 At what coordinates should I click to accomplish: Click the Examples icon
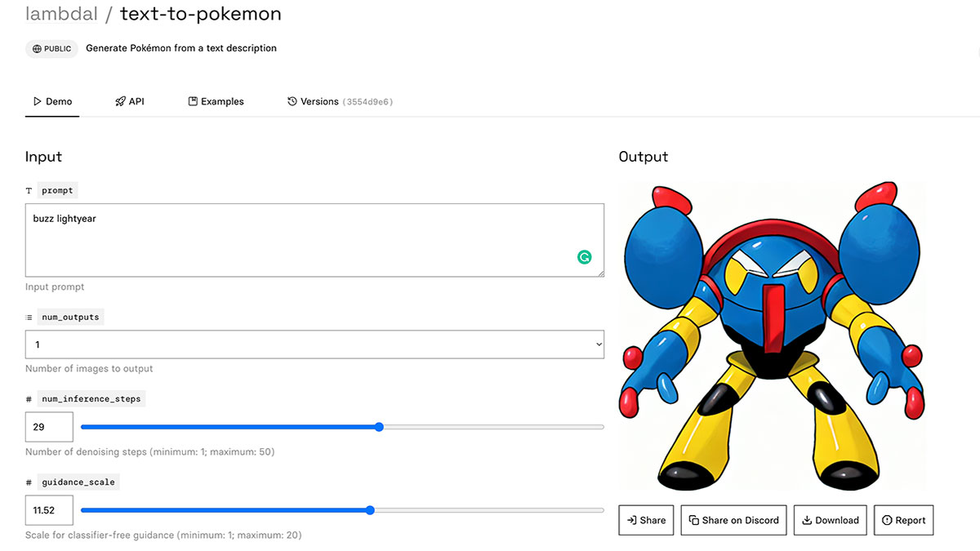pyautogui.click(x=193, y=100)
